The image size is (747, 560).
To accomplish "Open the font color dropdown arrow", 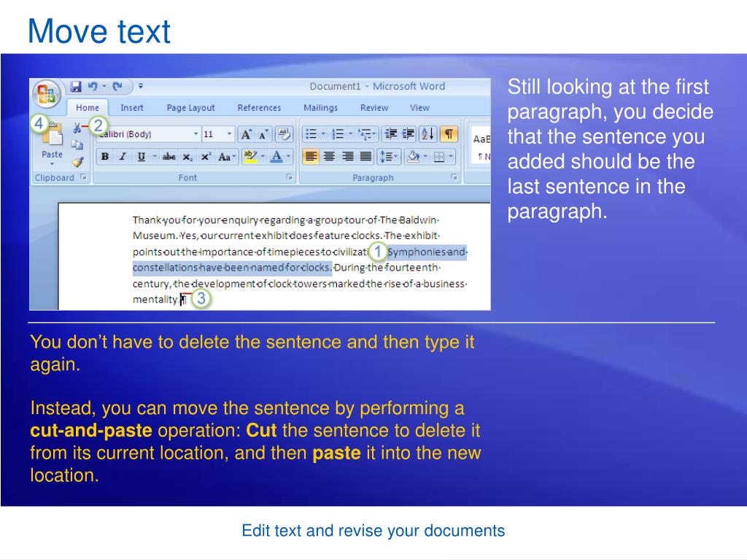I will 288,156.
